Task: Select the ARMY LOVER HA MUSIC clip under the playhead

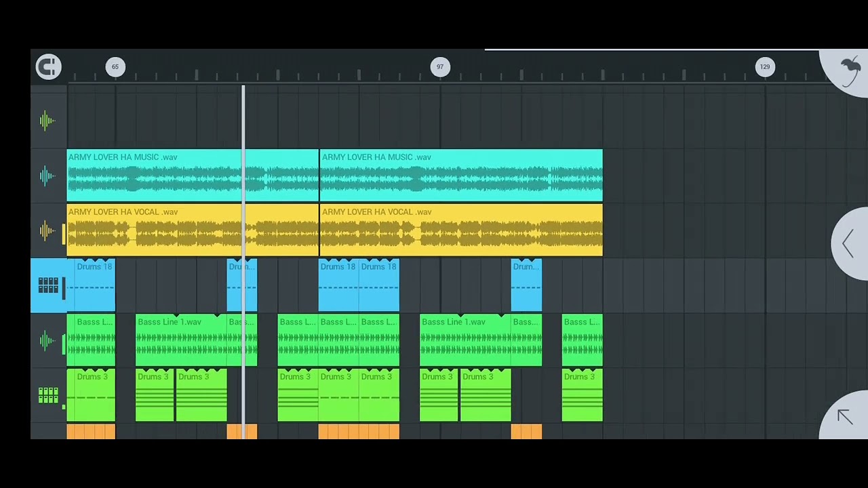Action: pyautogui.click(x=193, y=176)
